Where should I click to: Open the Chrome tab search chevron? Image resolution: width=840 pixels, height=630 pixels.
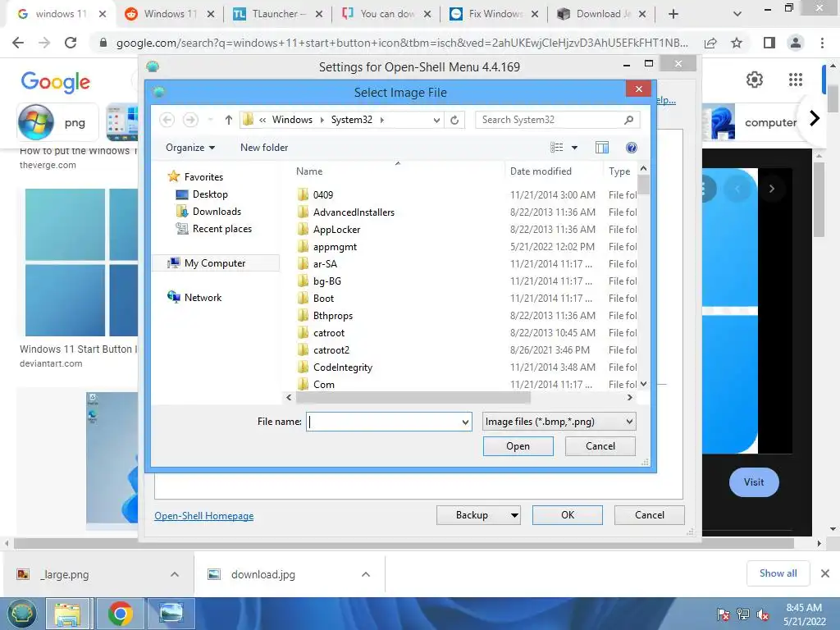tap(737, 14)
